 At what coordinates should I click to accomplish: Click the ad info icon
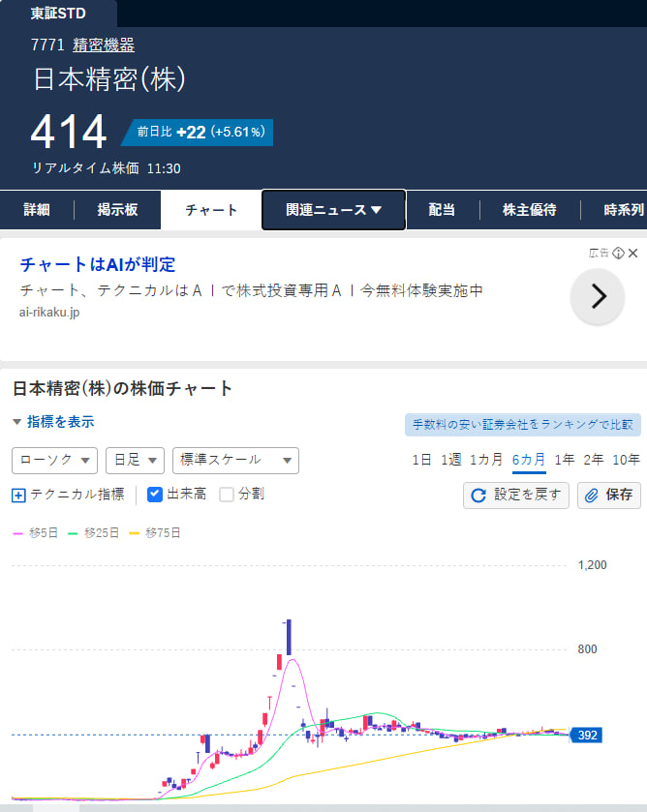click(619, 253)
